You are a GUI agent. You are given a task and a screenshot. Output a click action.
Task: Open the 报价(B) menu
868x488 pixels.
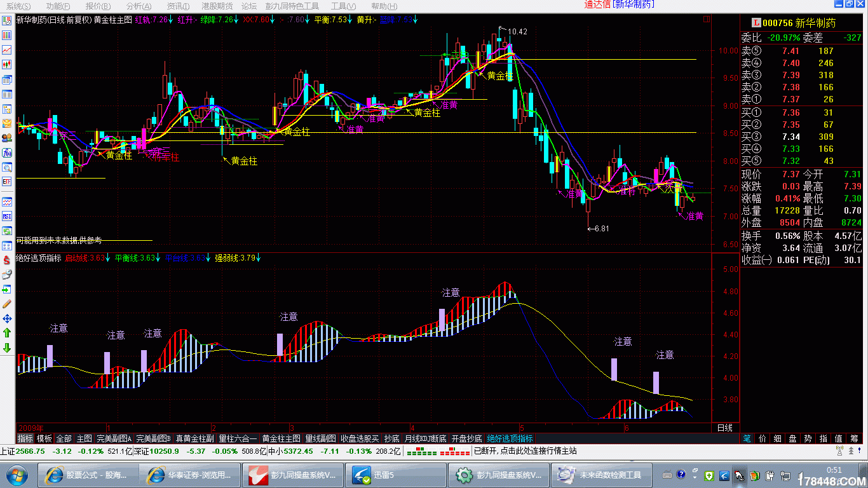98,5
